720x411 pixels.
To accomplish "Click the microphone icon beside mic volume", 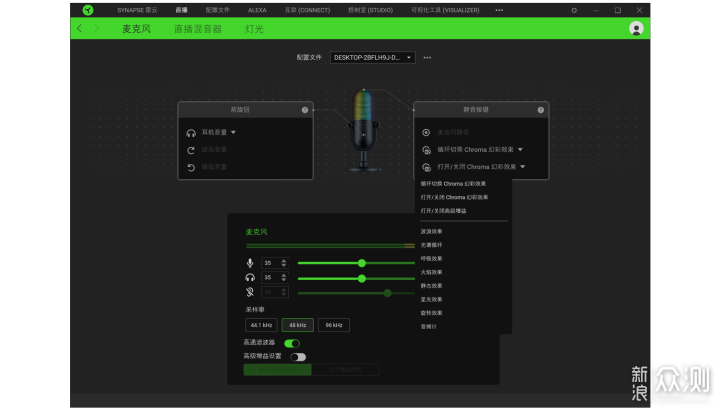I will tap(250, 263).
